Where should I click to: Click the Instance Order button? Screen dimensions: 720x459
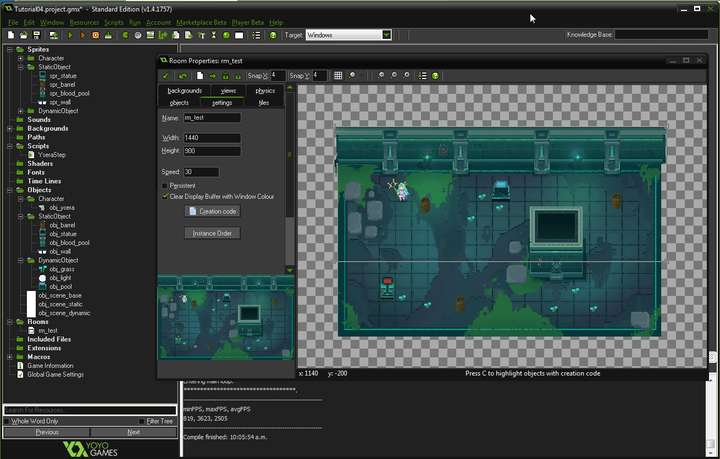point(212,233)
